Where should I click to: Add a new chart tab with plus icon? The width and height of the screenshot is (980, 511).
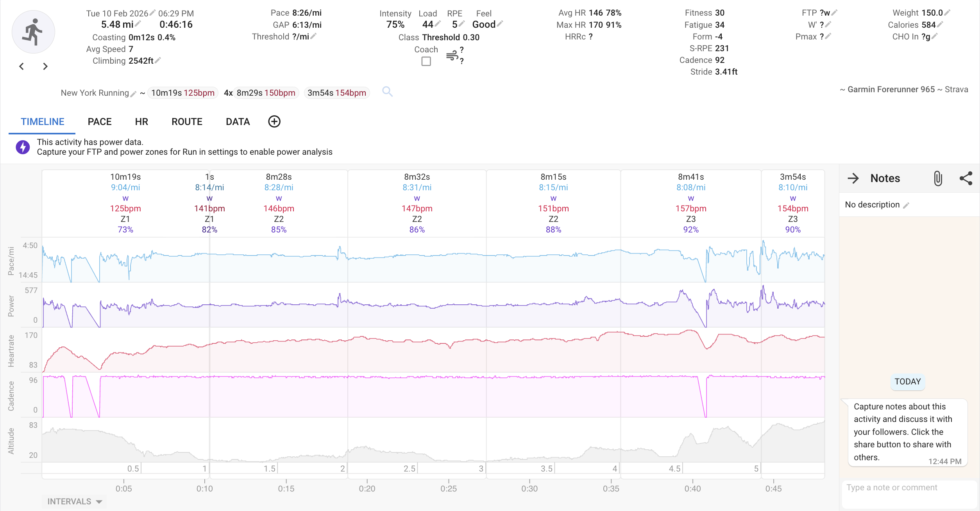[x=274, y=121]
